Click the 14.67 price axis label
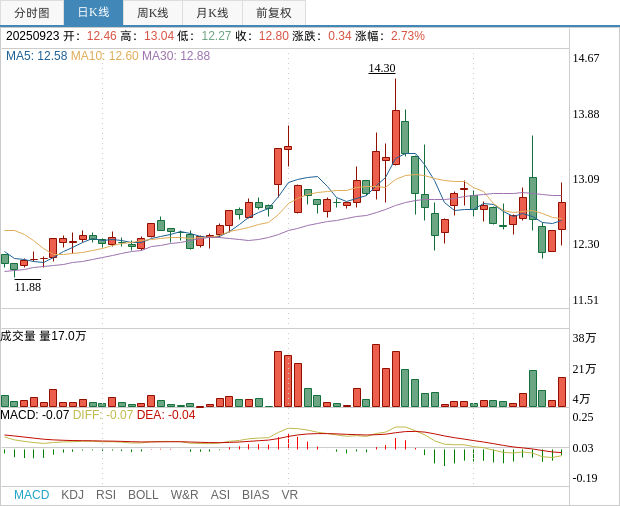The height and width of the screenshot is (506, 620). tap(586, 58)
